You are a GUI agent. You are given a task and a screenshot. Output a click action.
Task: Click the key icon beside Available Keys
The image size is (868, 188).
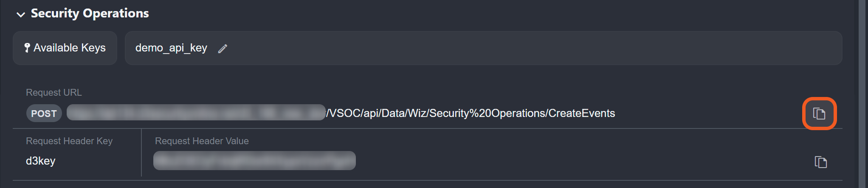pyautogui.click(x=27, y=48)
